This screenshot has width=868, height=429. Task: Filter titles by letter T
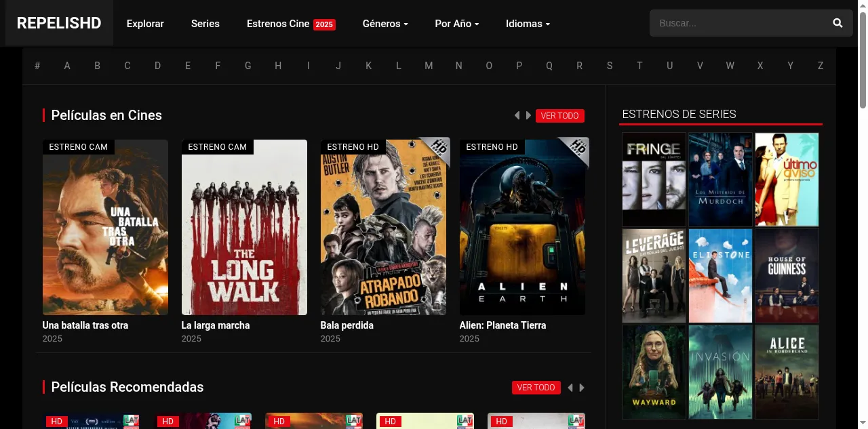pos(639,66)
